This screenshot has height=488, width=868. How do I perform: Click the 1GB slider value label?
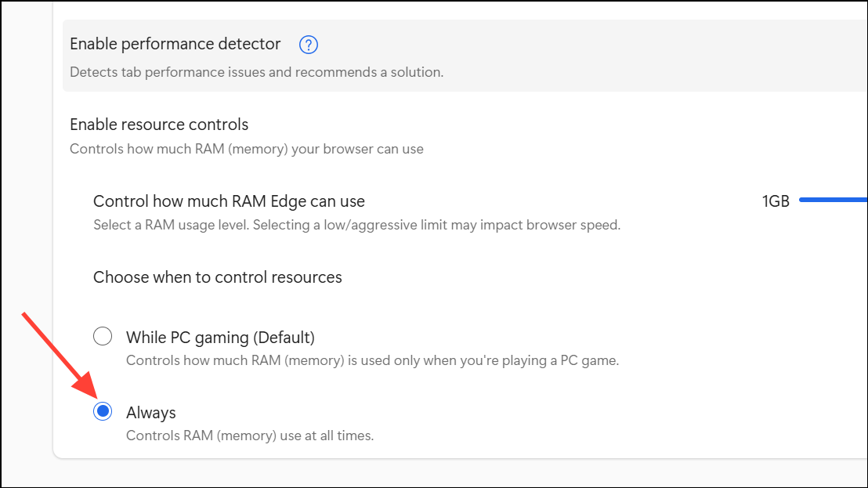coord(776,201)
